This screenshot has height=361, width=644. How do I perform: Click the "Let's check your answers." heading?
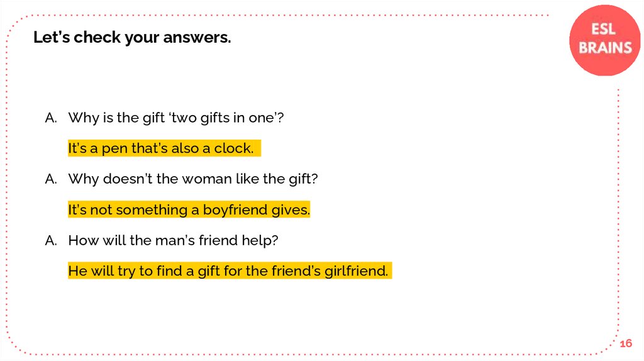pos(132,38)
